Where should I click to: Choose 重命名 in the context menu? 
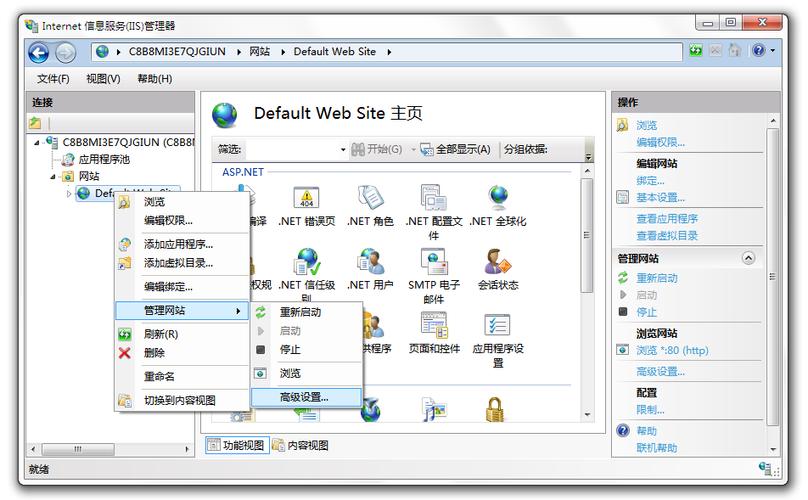[x=182, y=376]
